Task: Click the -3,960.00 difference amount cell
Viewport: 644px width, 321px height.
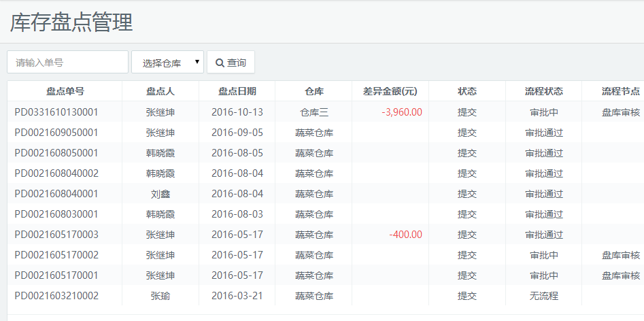Action: pyautogui.click(x=402, y=112)
